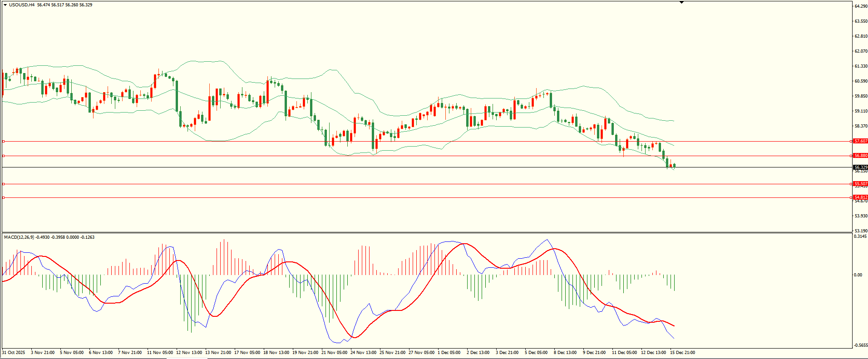868x359 pixels.
Task: Click the 31 Oct 2025 date label
Action: coord(14,353)
